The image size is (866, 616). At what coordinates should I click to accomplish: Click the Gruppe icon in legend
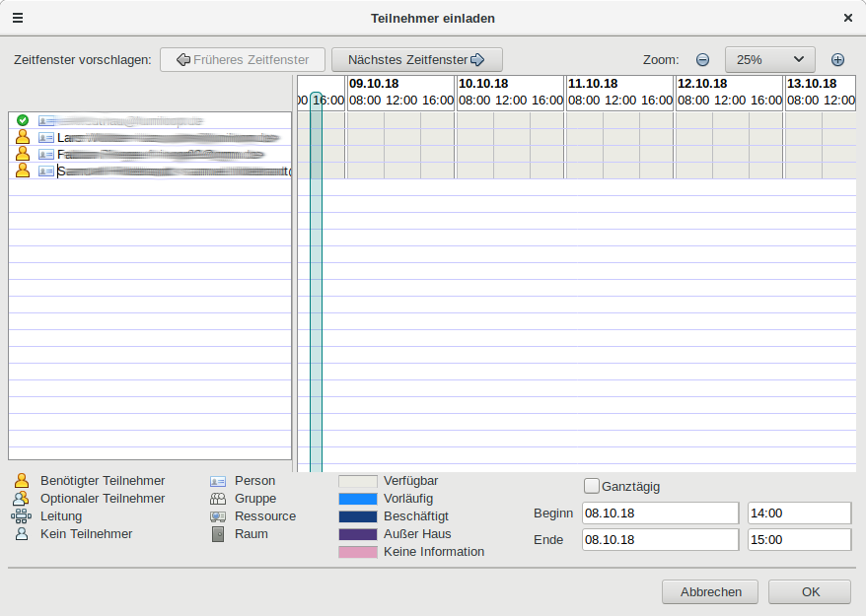[218, 499]
